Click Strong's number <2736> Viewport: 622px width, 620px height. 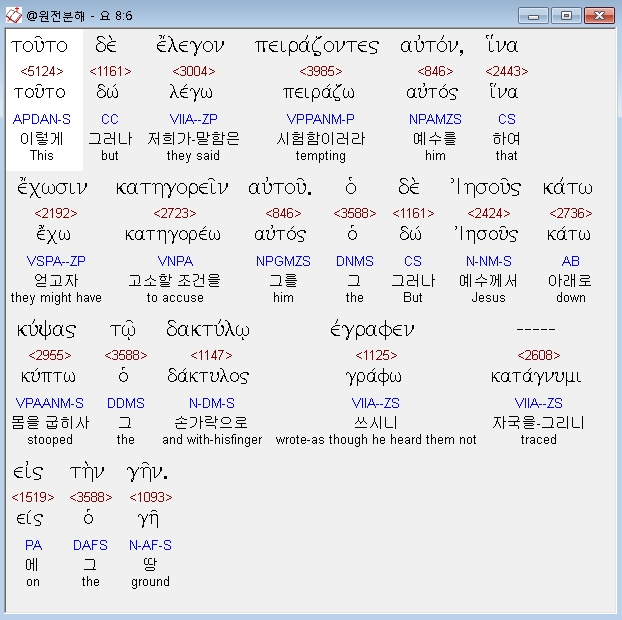tap(571, 213)
